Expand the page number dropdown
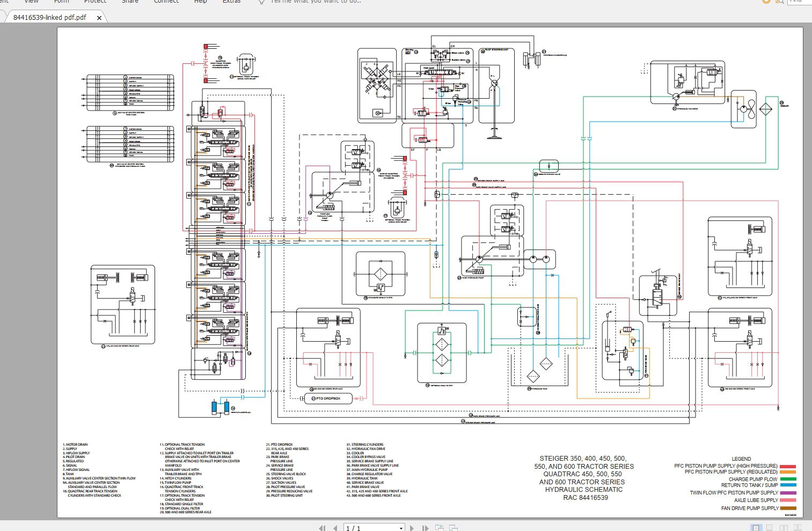This screenshot has height=531, width=812. (x=401, y=528)
